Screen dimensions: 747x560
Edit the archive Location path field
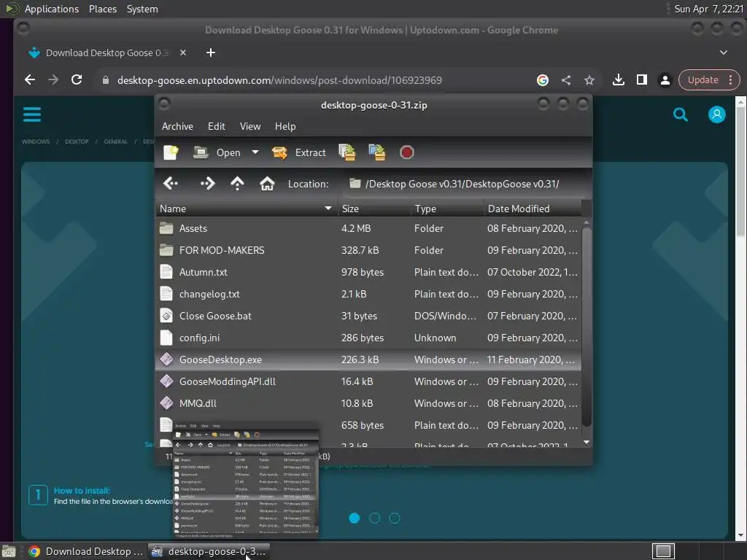(x=465, y=184)
